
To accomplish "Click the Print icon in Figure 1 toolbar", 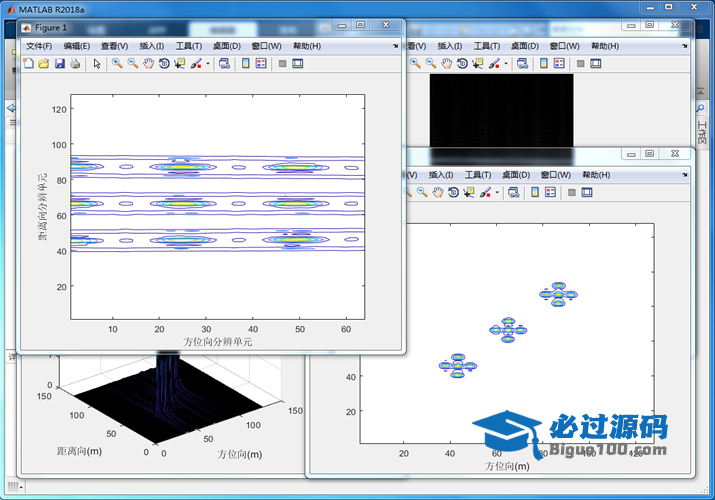I will coord(75,63).
